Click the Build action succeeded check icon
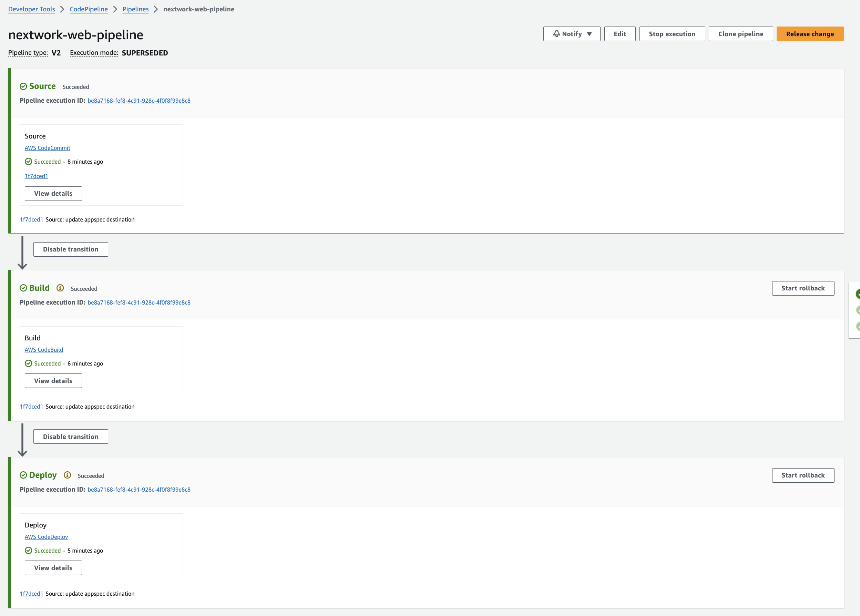860x616 pixels. coord(29,363)
